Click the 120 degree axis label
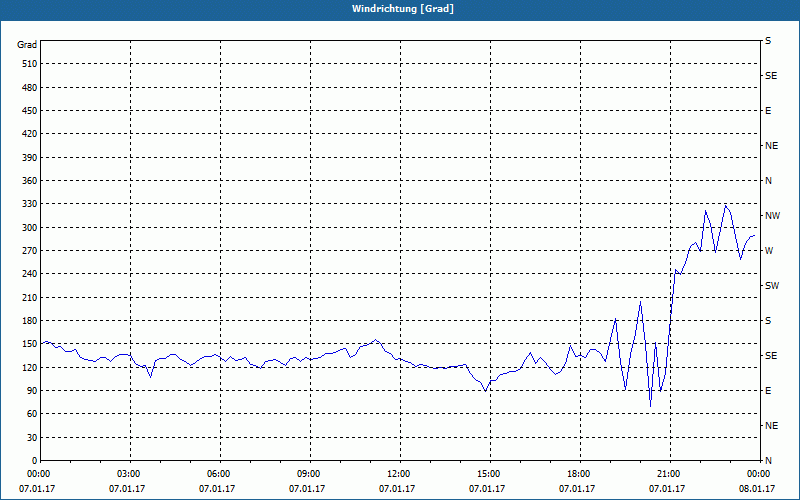The width and height of the screenshot is (800, 500). click(30, 367)
